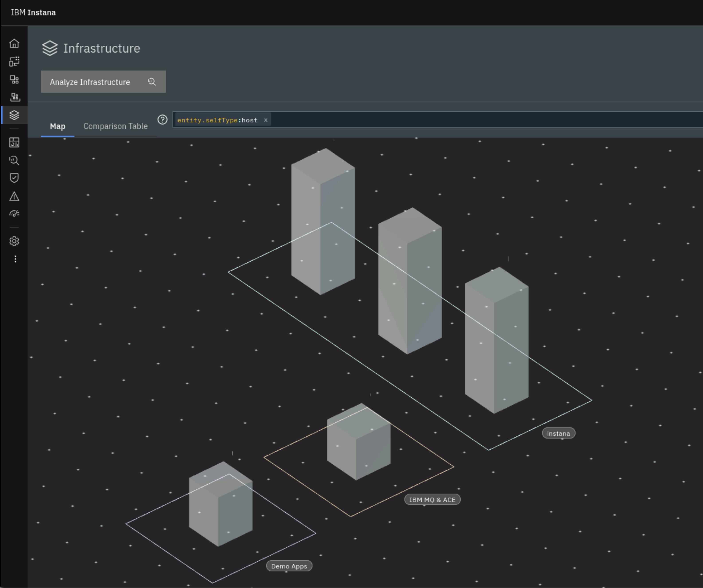
Task: Select the instana zone label
Action: tap(558, 433)
